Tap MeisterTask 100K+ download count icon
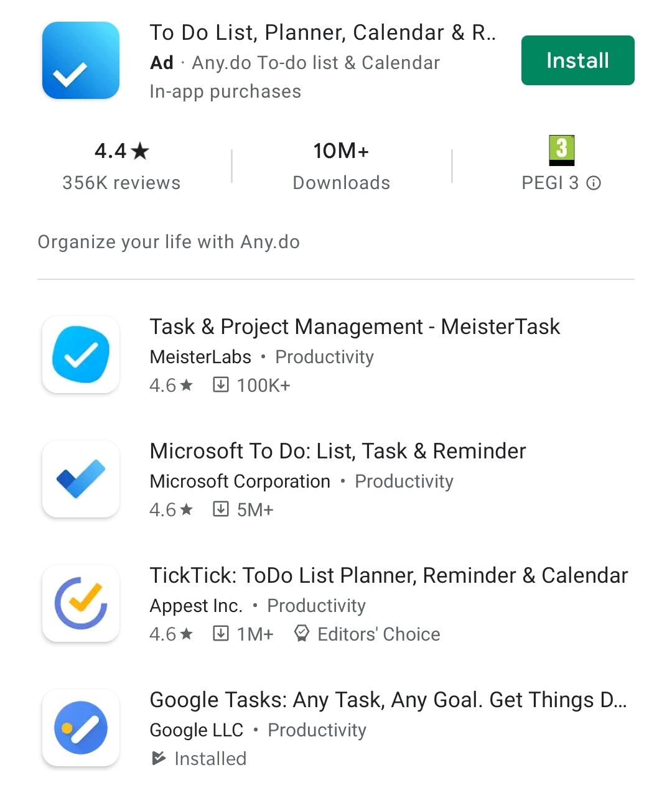This screenshot has height=788, width=672. click(221, 385)
